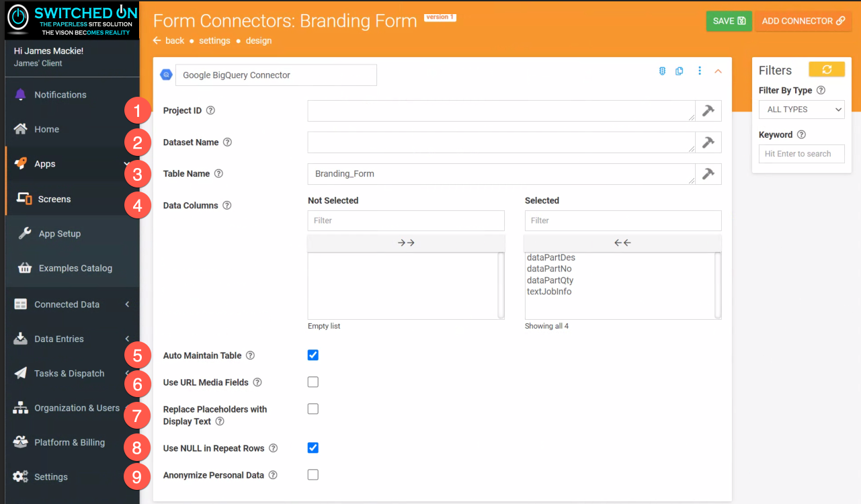Open help for Auto Maintain Table
Screen dimensions: 861x504
[250, 355]
